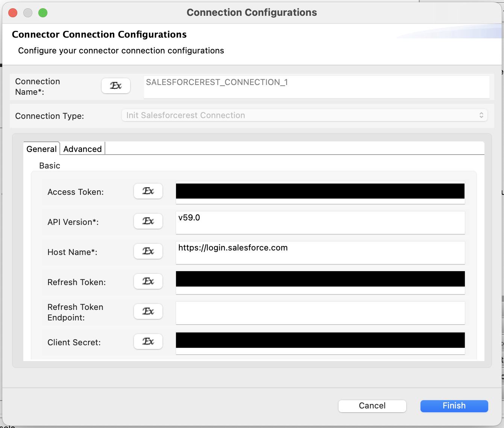The image size is (504, 428).
Task: Edit the Host Name URL field
Action: click(x=320, y=253)
